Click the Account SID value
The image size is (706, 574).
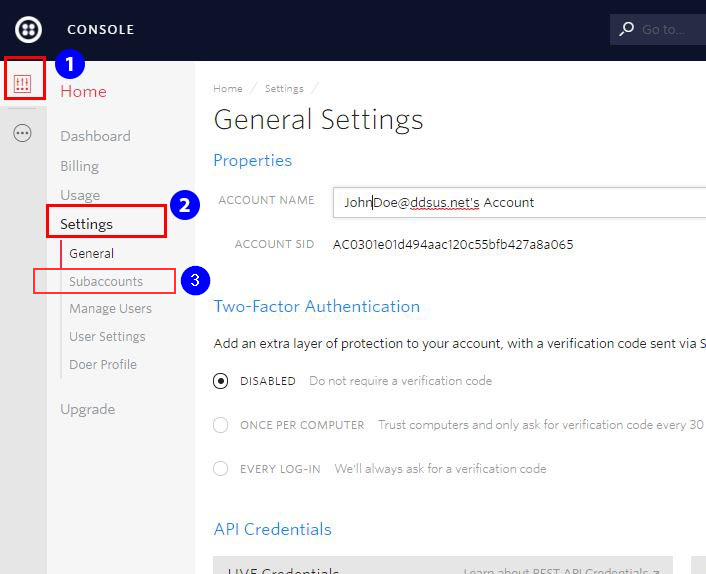coord(453,244)
